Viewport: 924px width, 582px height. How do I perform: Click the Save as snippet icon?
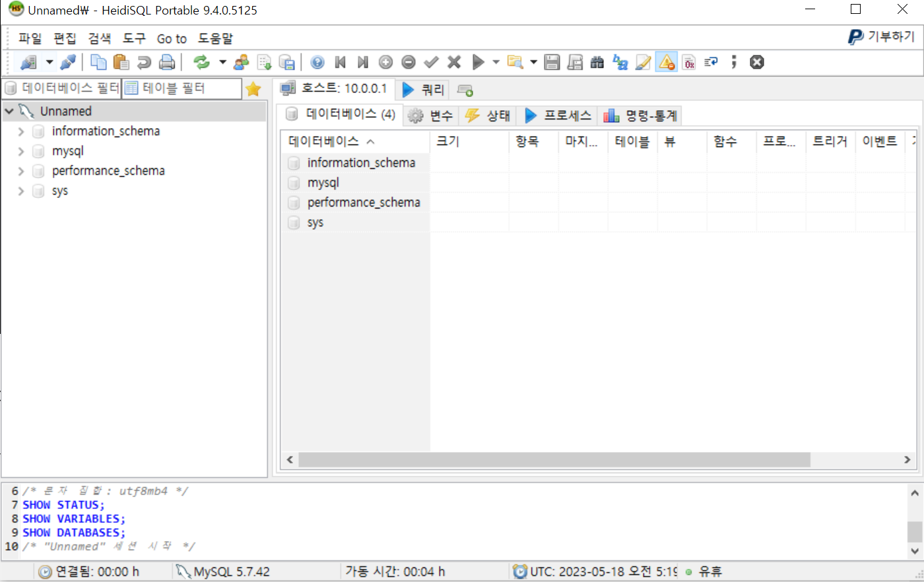coord(576,62)
